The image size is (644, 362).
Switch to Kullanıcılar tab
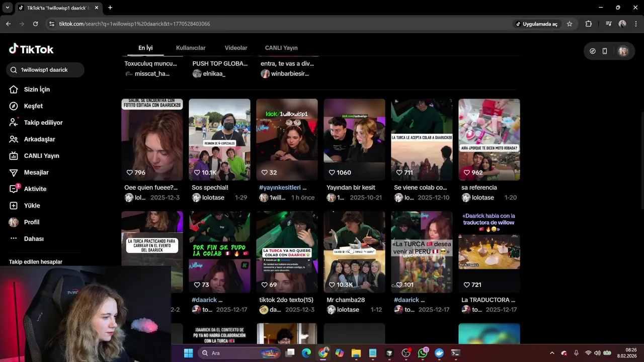[191, 48]
